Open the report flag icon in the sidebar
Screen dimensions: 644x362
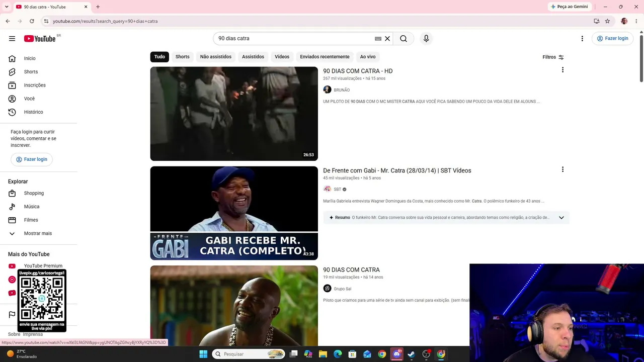click(x=12, y=315)
